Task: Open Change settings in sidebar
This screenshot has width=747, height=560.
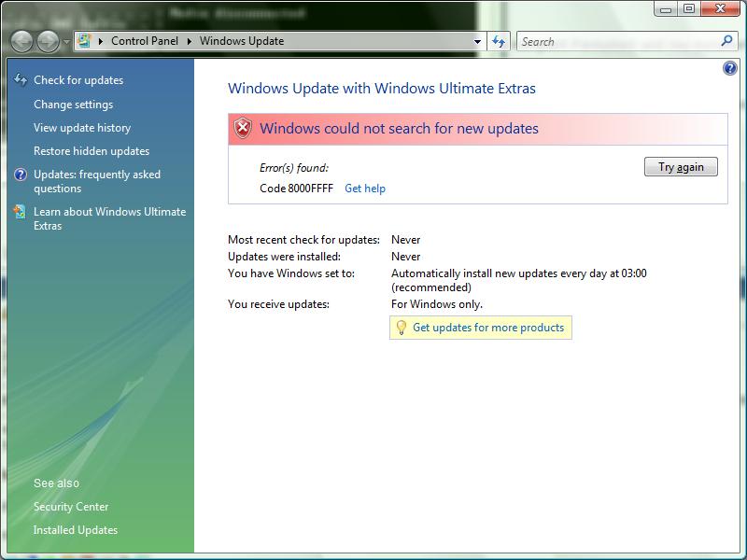Action: [x=74, y=105]
